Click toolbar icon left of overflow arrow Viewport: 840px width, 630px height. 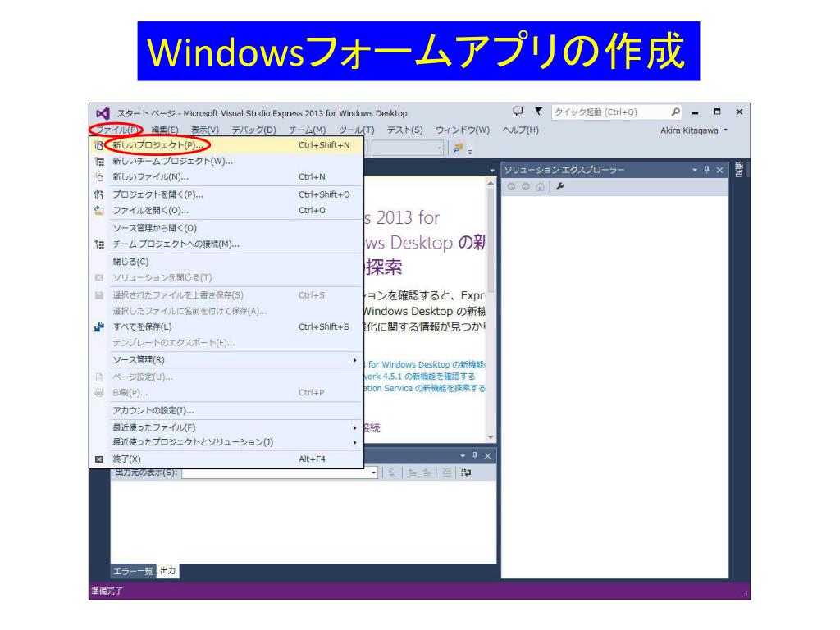(x=458, y=148)
